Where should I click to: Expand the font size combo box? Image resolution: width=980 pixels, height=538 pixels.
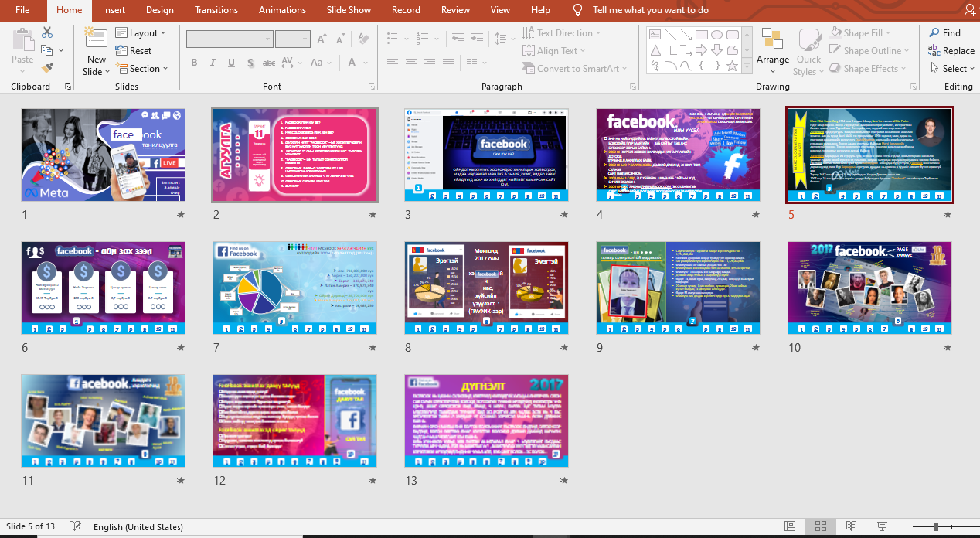point(305,39)
